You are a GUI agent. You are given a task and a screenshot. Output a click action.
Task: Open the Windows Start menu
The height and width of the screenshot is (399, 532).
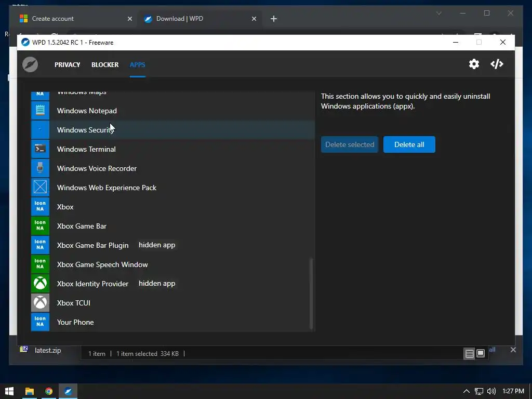[x=9, y=391]
